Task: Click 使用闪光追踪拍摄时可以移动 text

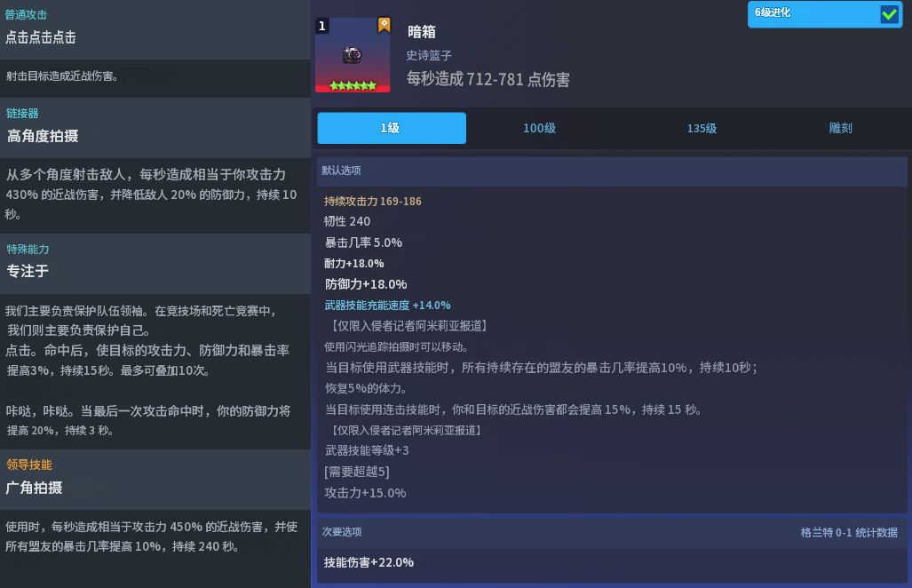Action: (x=396, y=346)
